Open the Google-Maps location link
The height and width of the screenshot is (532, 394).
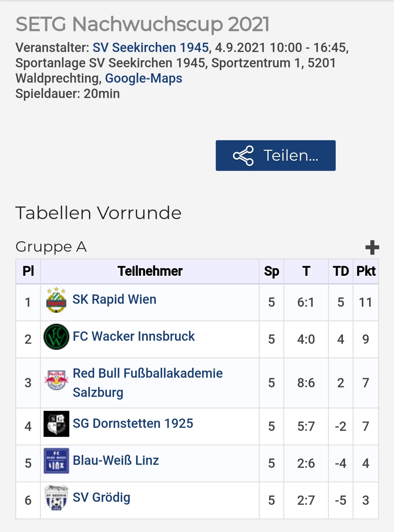pos(143,78)
